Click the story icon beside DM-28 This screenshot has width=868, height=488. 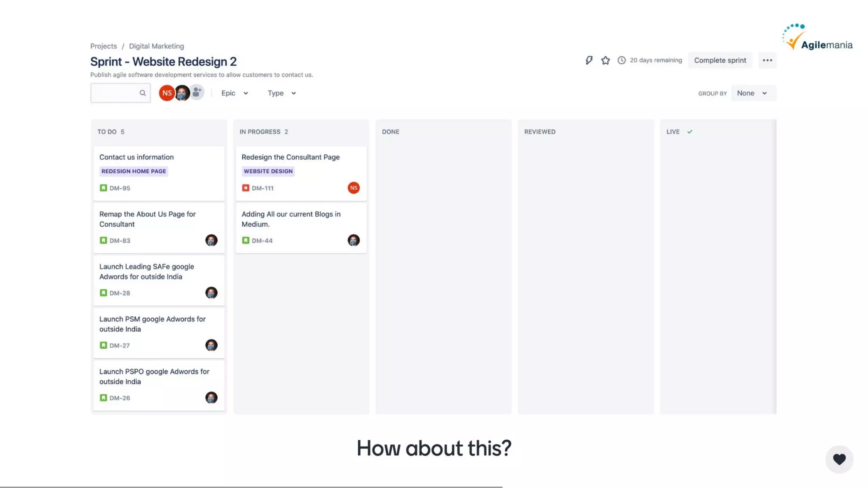(x=103, y=293)
